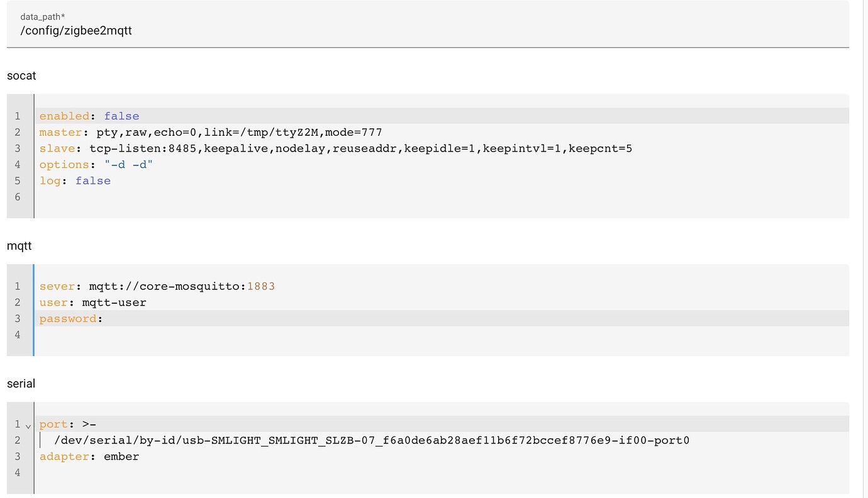Click line number 1 in mqtt editor
This screenshot has height=498, width=868.
[18, 286]
